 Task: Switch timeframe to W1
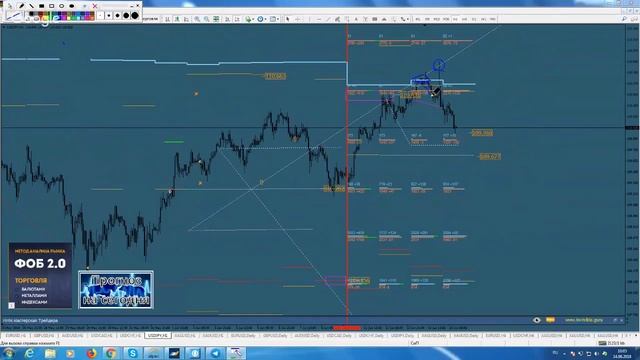coord(483,19)
